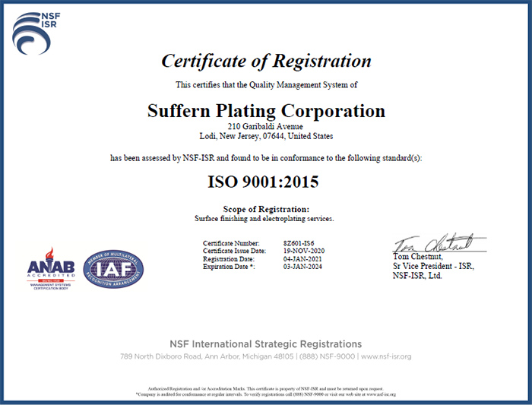Click the 210 Garibaldi Avenue address line

[265, 125]
